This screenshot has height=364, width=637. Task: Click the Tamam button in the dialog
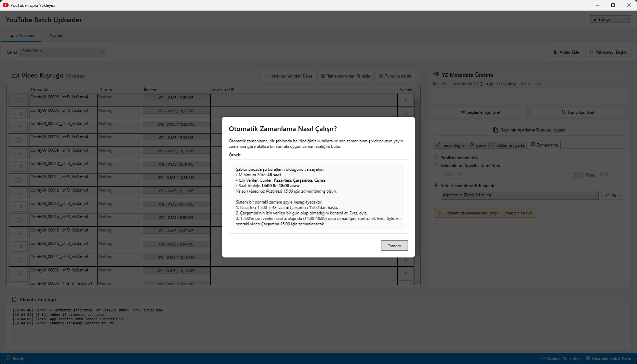click(394, 246)
